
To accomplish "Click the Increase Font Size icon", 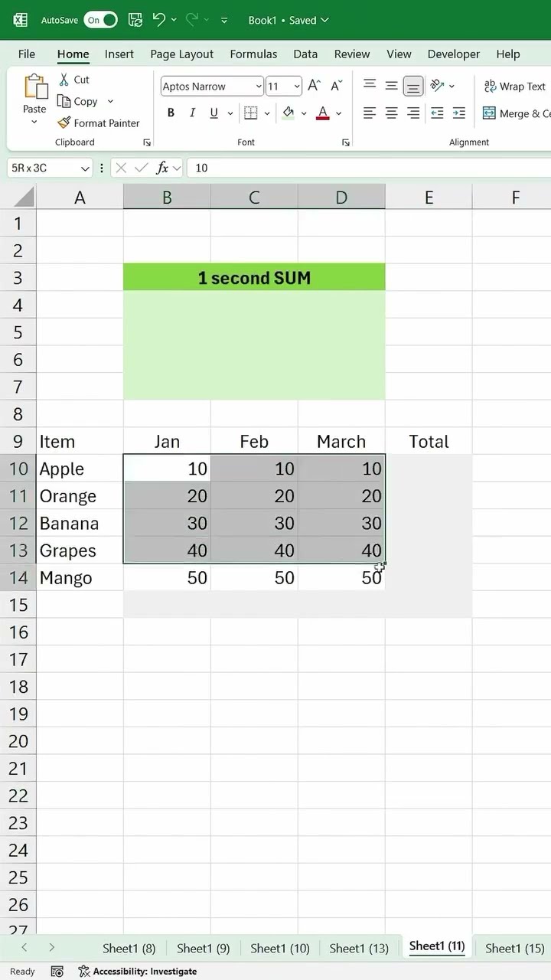I will (x=314, y=87).
